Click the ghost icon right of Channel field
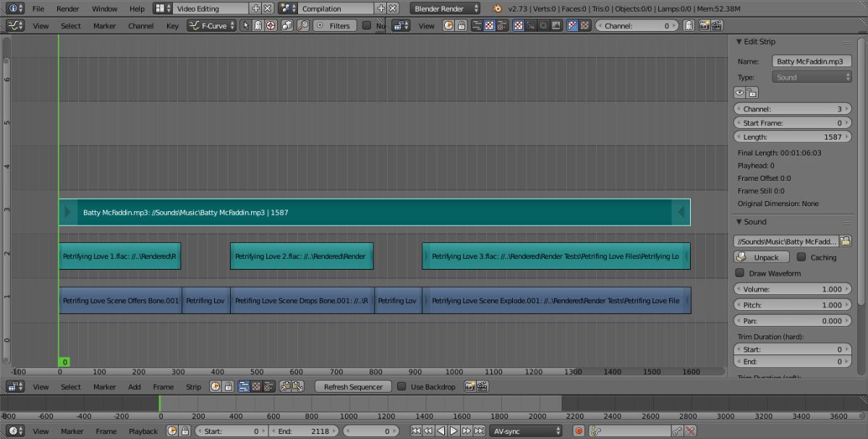The image size is (868, 439). pyautogui.click(x=689, y=25)
